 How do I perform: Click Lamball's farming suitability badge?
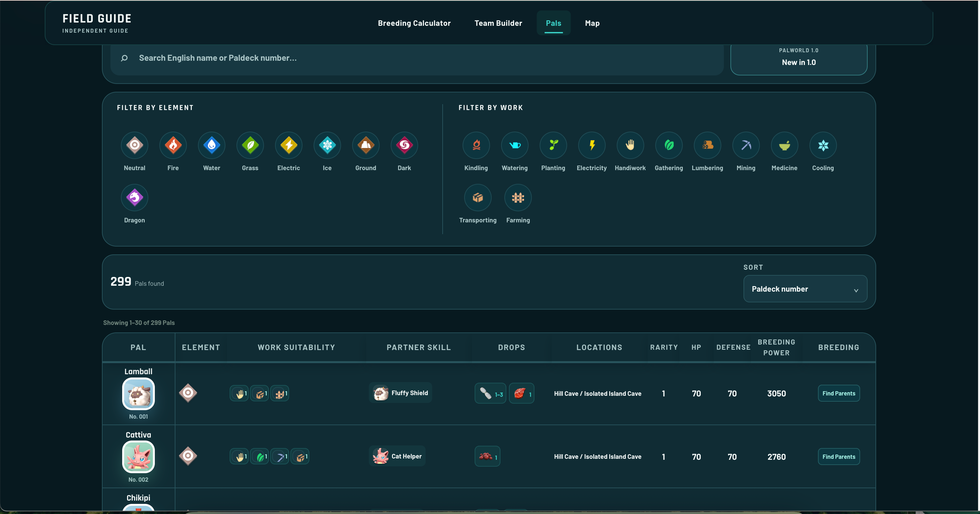click(280, 394)
